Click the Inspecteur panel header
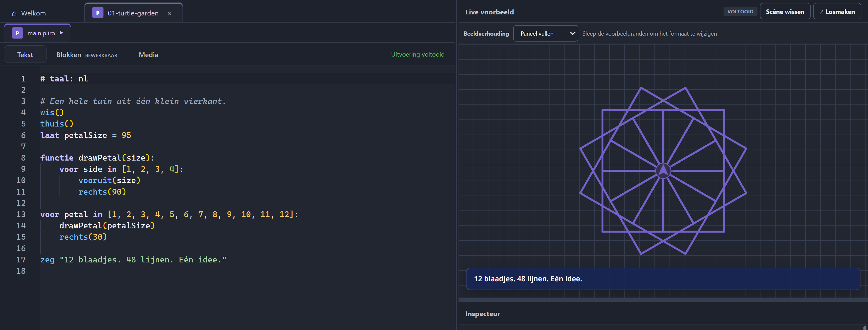Viewport: 868px width, 330px height. coord(483,314)
